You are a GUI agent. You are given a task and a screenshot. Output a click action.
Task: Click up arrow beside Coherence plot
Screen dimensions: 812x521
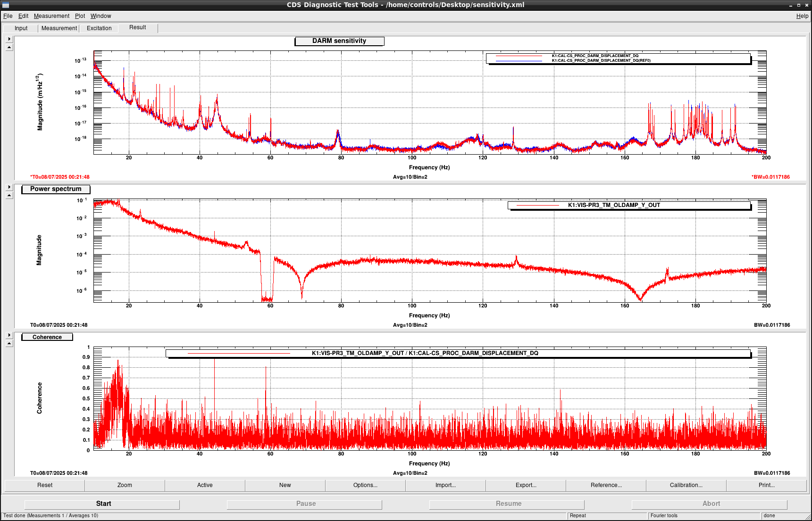coord(9,344)
